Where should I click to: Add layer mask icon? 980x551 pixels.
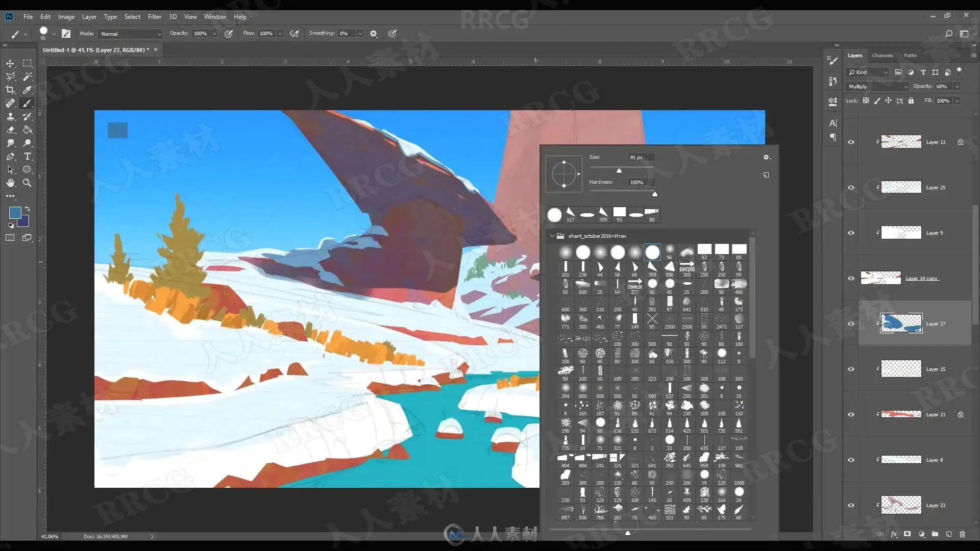click(907, 534)
